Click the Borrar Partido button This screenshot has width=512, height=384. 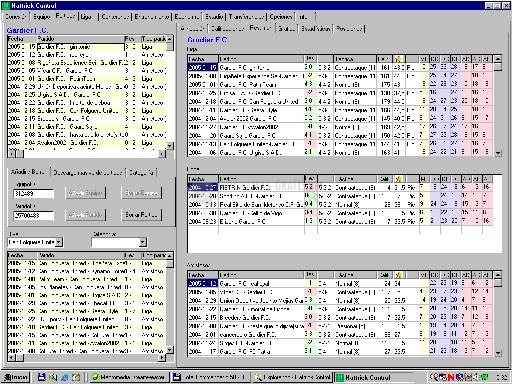[x=141, y=215]
